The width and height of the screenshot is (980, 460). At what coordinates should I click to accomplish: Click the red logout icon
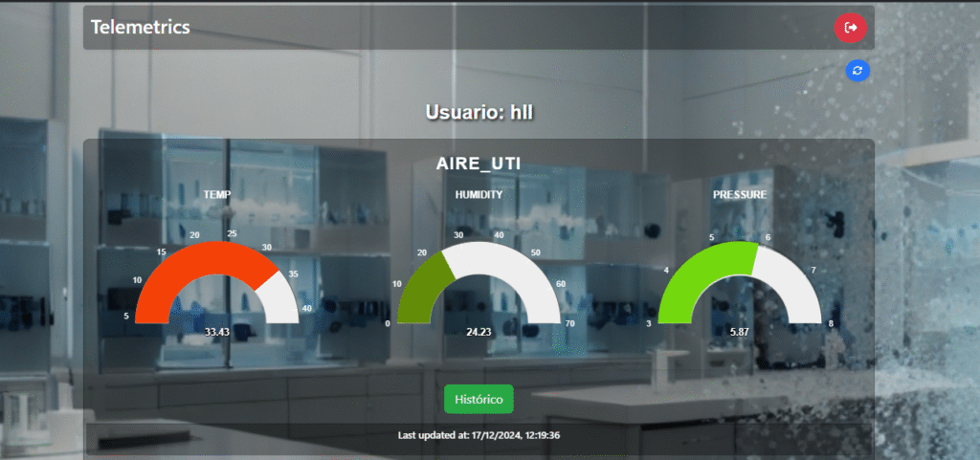[x=850, y=28]
